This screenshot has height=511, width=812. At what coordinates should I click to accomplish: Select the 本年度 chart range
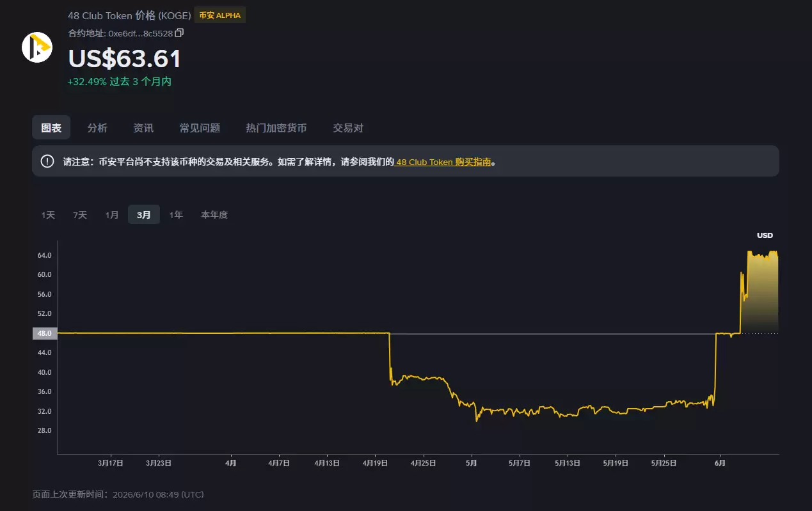[214, 215]
